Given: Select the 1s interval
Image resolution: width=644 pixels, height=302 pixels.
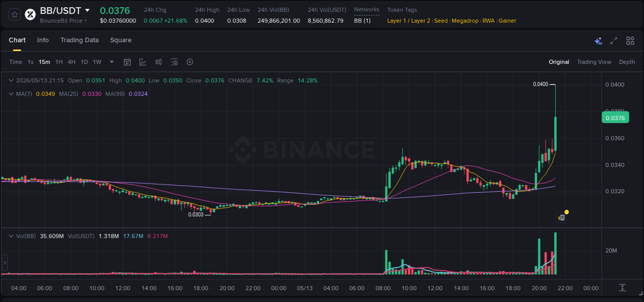Looking at the screenshot, I should 30,62.
